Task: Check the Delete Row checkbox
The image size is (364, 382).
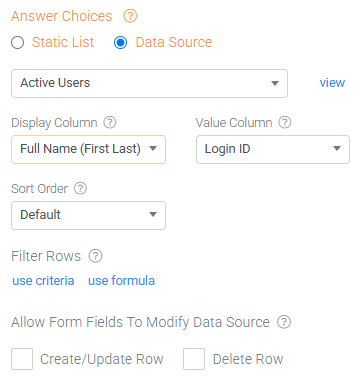Action: 194,359
